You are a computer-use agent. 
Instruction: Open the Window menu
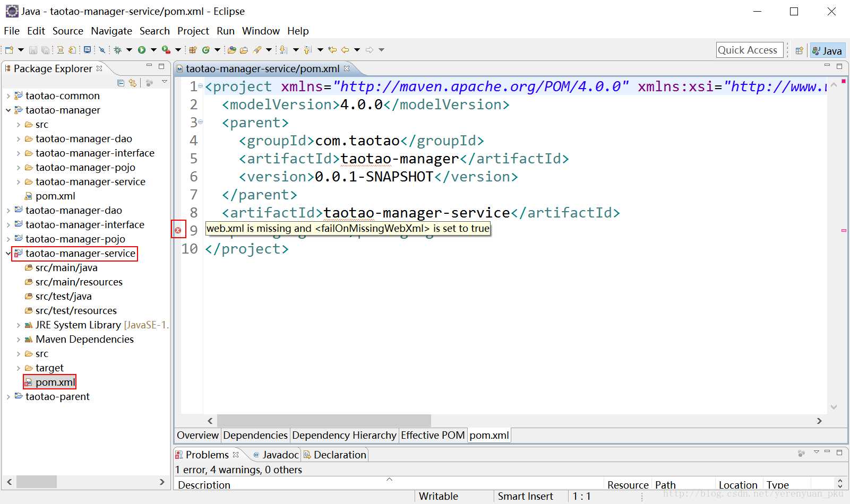261,31
